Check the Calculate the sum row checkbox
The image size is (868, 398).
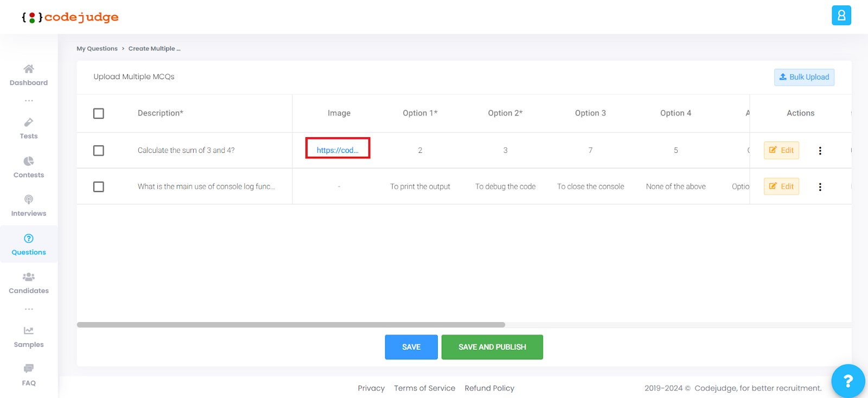(x=99, y=150)
